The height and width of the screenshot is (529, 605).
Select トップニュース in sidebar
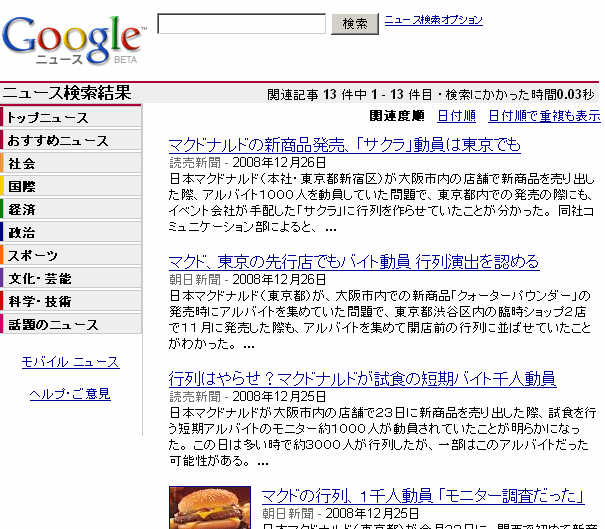71,117
